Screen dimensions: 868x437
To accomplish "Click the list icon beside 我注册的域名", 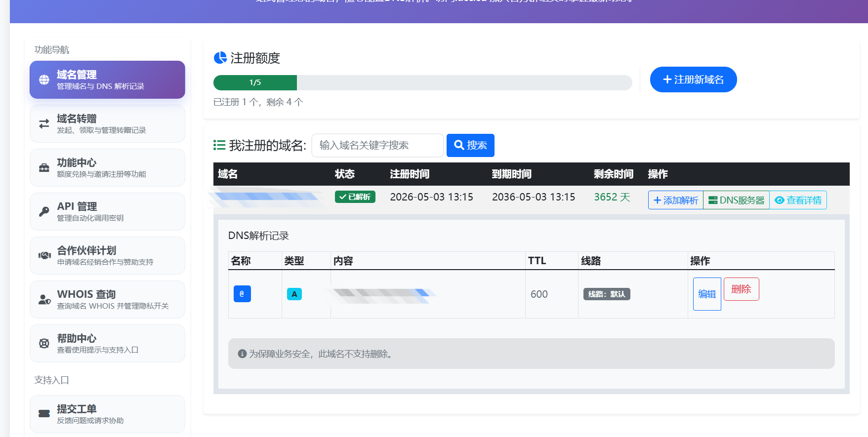I will (x=219, y=145).
